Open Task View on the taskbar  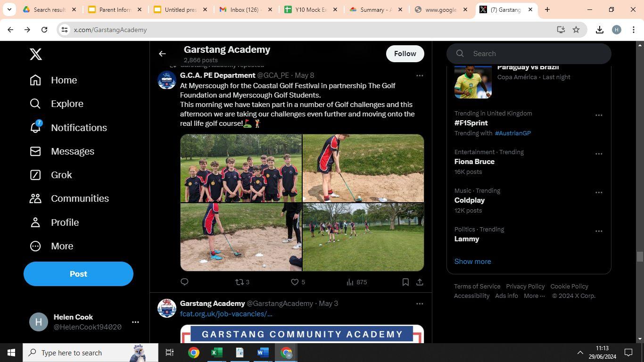point(170,353)
